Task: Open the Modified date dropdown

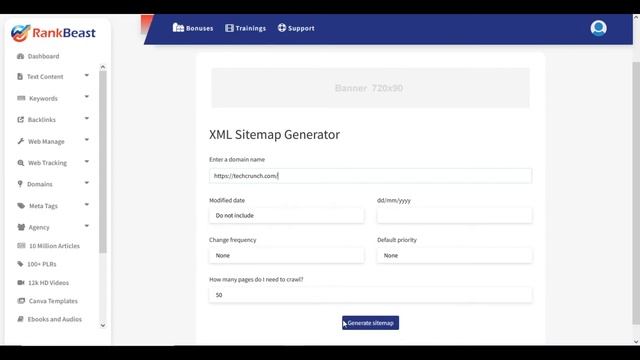Action: (x=287, y=216)
